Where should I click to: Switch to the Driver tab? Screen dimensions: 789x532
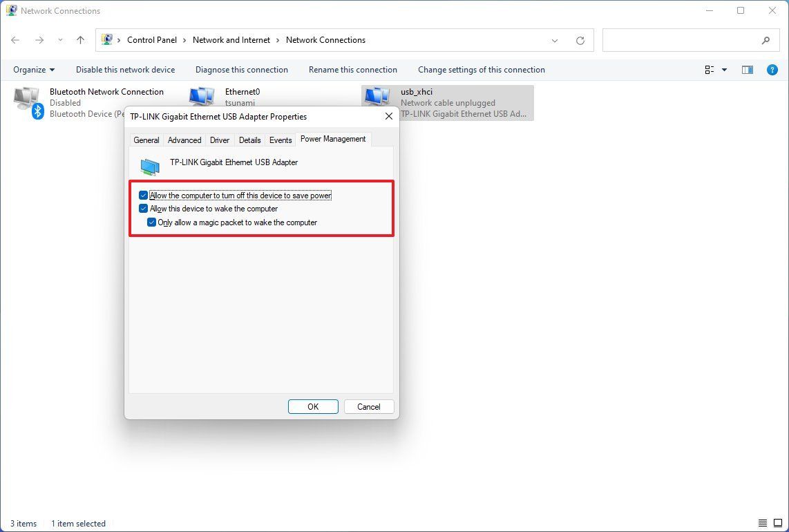219,140
